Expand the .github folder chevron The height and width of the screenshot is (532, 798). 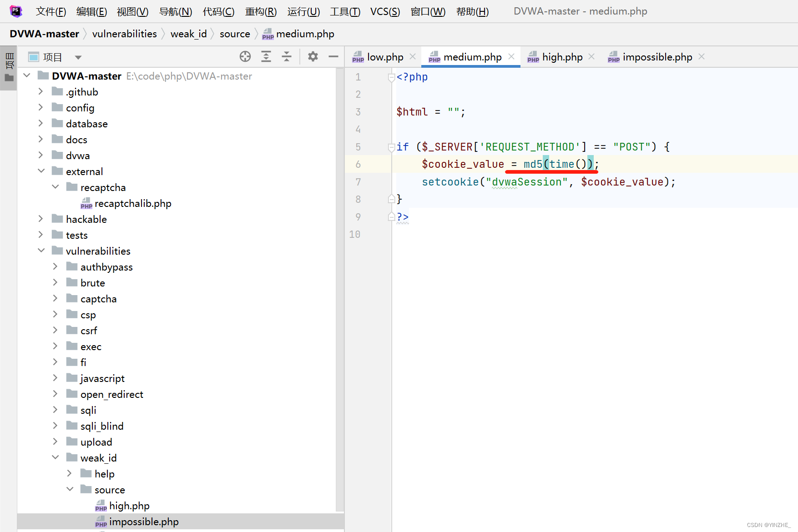click(41, 91)
